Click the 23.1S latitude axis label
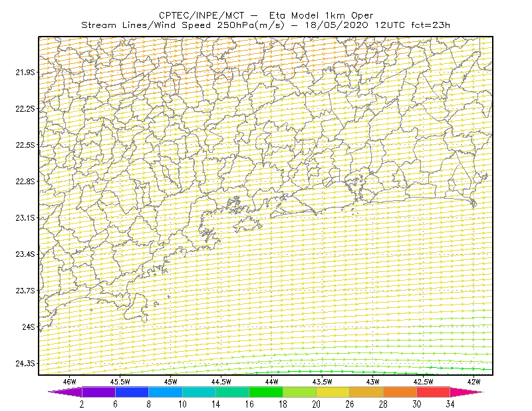The width and height of the screenshot is (532, 411). (25, 217)
